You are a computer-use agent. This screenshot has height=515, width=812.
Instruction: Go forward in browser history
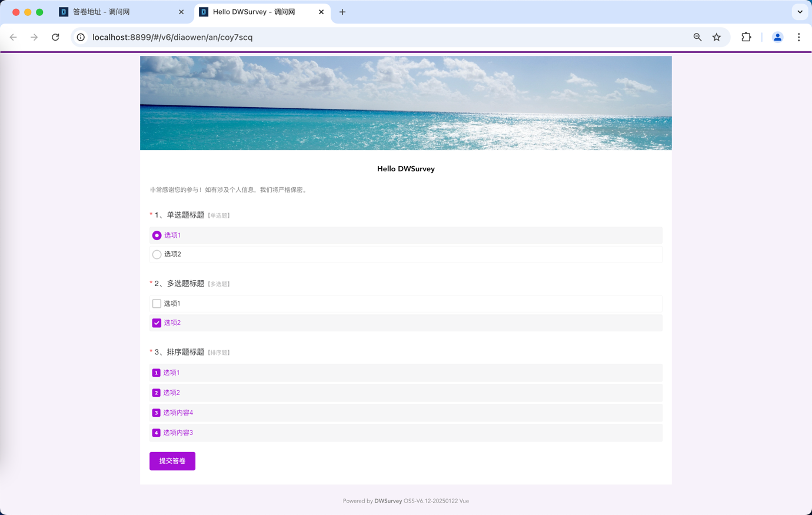point(34,37)
